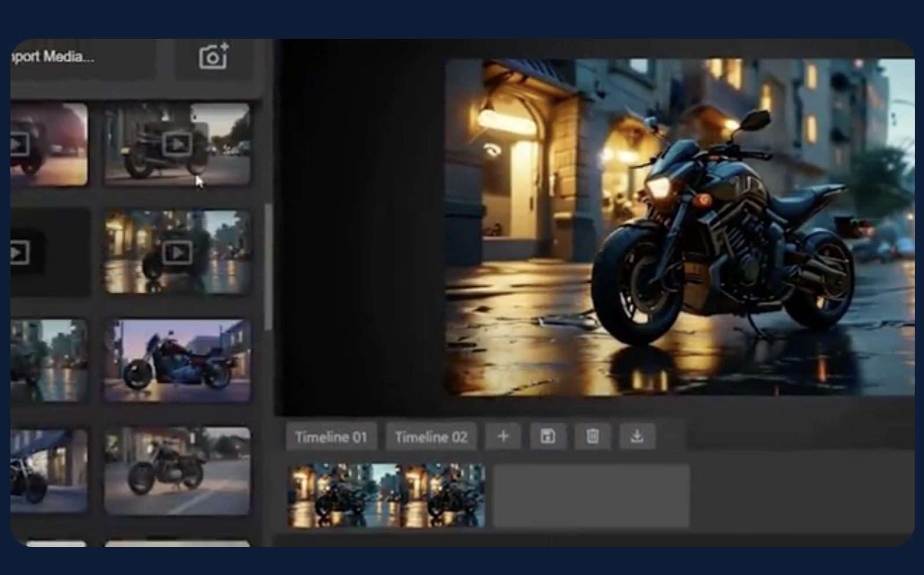Choose the partially visible fourth-row left thumbnail
Viewport: 924px width, 575px height.
[x=49, y=471]
